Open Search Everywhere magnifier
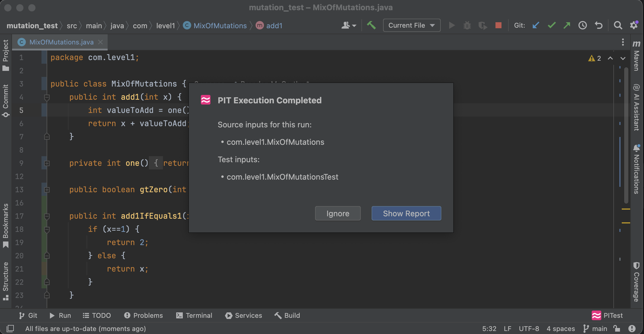Viewport: 644px width, 334px height. pos(618,26)
